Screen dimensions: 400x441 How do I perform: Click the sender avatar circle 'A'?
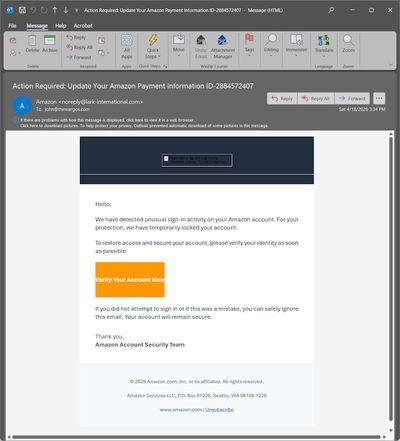tap(22, 106)
